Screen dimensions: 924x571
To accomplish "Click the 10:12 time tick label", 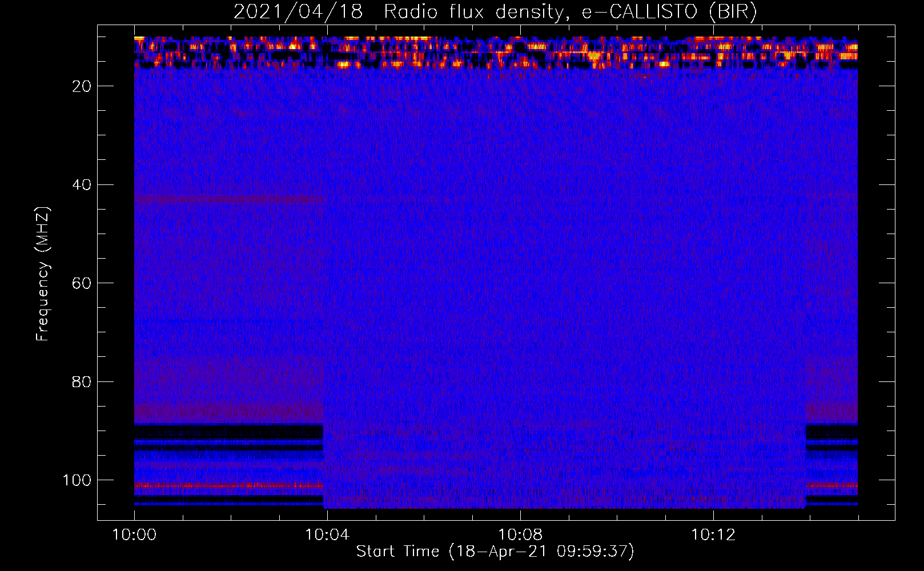I will tap(713, 535).
